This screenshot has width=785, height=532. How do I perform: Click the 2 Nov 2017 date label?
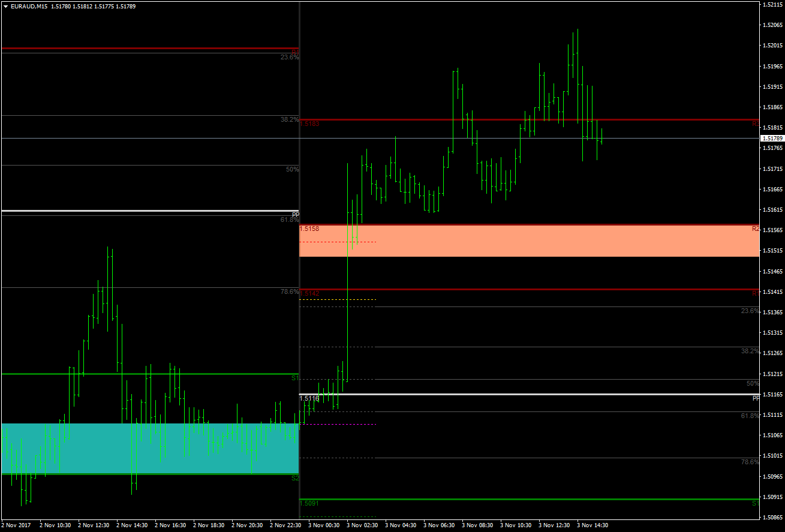tap(17, 525)
